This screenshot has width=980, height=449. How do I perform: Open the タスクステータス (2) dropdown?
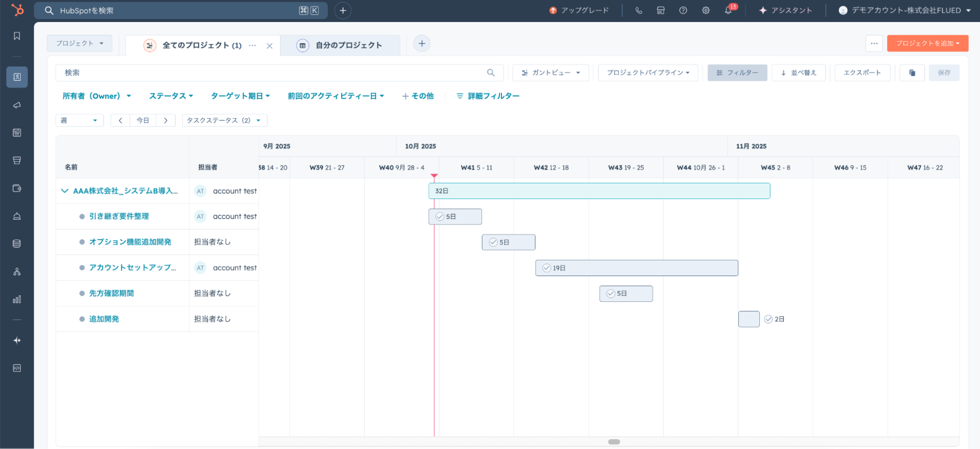224,121
